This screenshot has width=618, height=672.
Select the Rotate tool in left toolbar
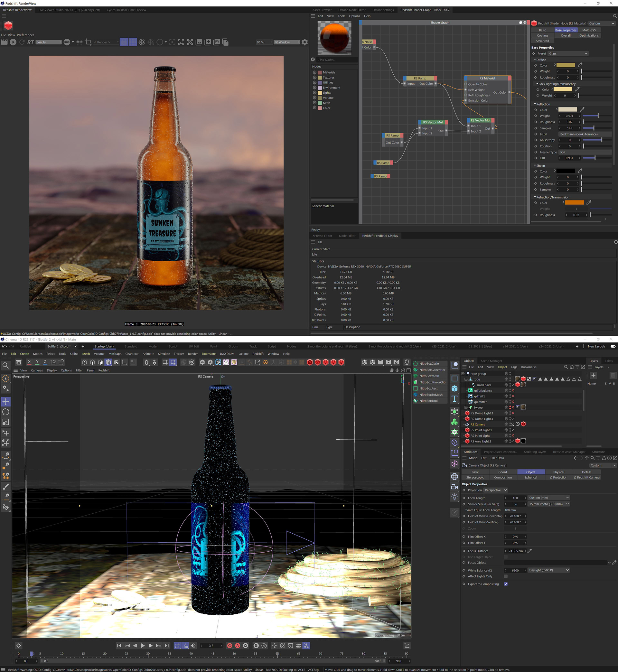pos(6,412)
